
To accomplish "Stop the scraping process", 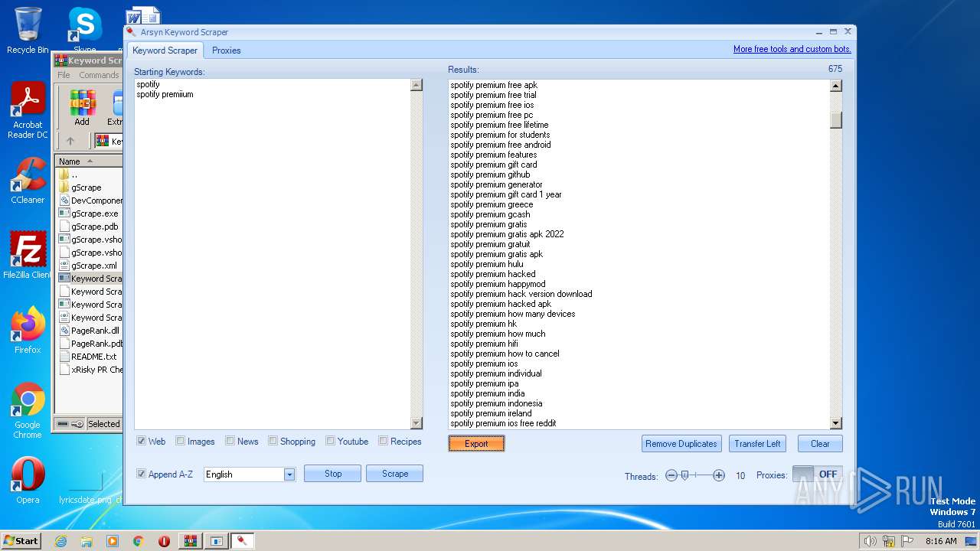I will click(333, 474).
